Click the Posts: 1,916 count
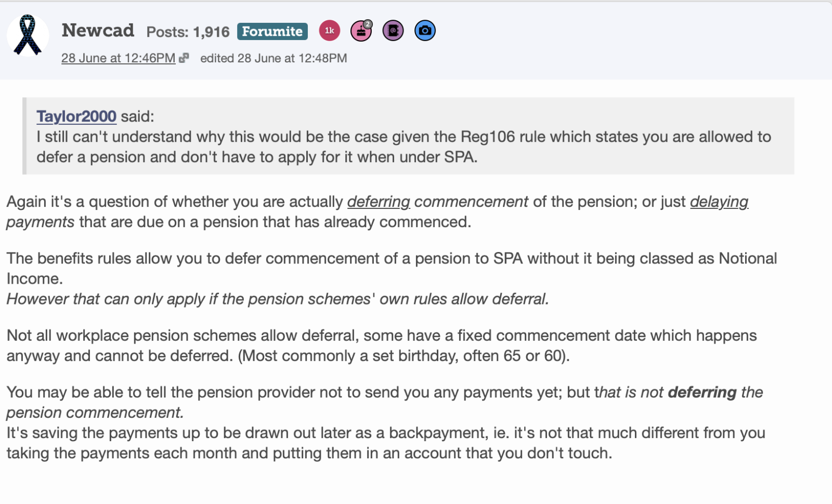Image resolution: width=832 pixels, height=504 pixels. tap(188, 32)
